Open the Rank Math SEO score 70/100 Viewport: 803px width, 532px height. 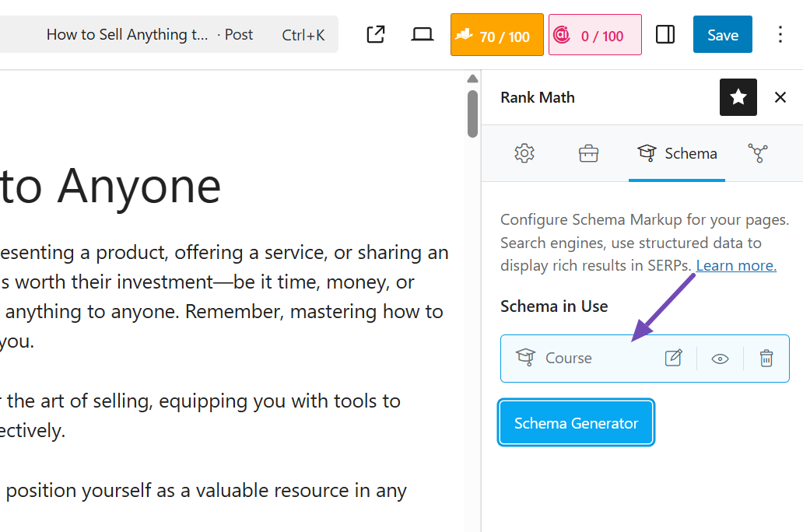tap(496, 35)
